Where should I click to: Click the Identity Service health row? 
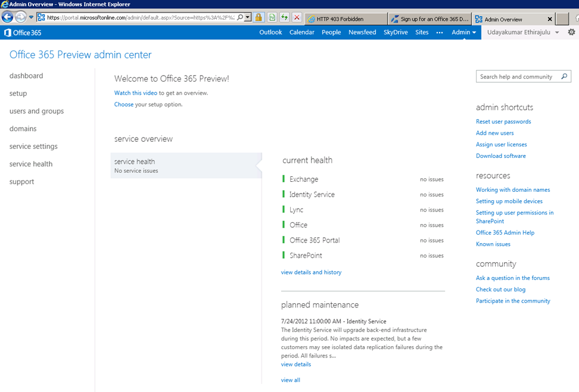(x=363, y=194)
